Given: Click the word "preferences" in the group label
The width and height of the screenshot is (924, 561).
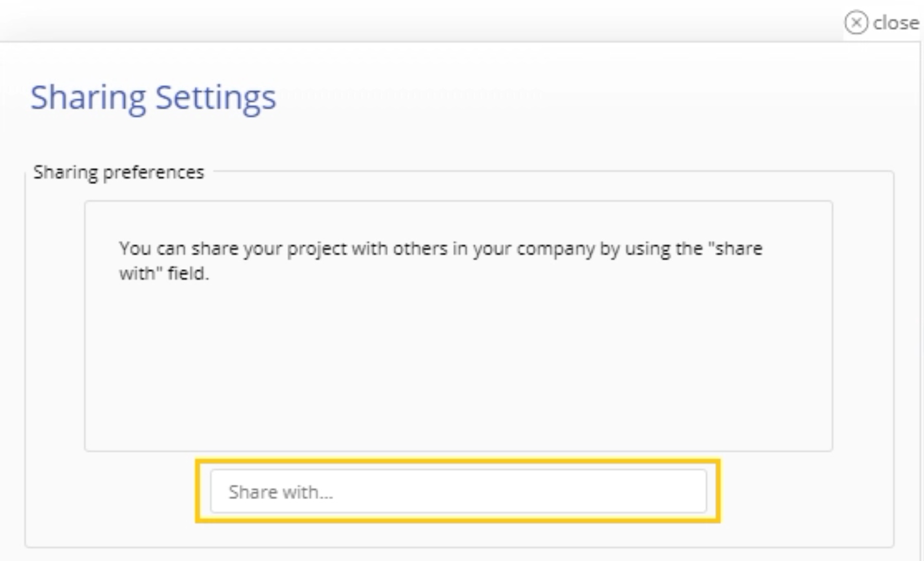Looking at the screenshot, I should [153, 172].
